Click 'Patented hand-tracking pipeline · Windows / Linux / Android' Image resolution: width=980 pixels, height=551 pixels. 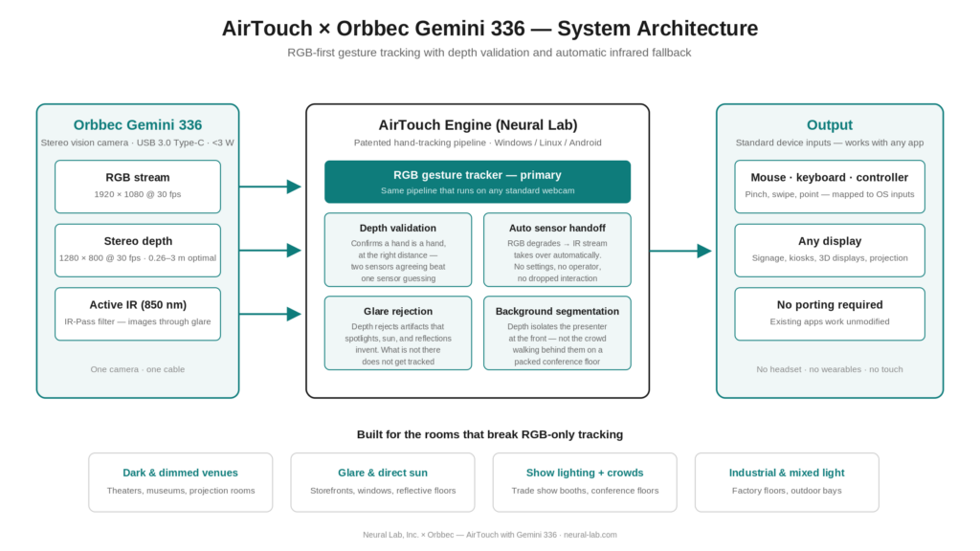coord(478,143)
